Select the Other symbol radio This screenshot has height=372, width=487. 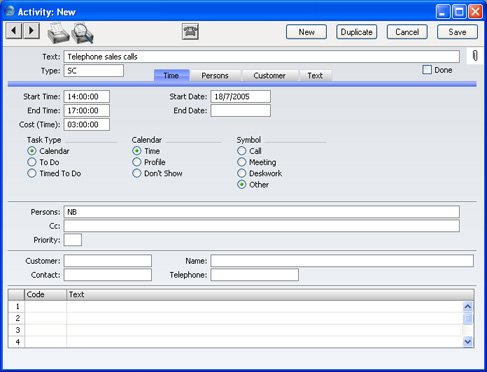coord(242,184)
